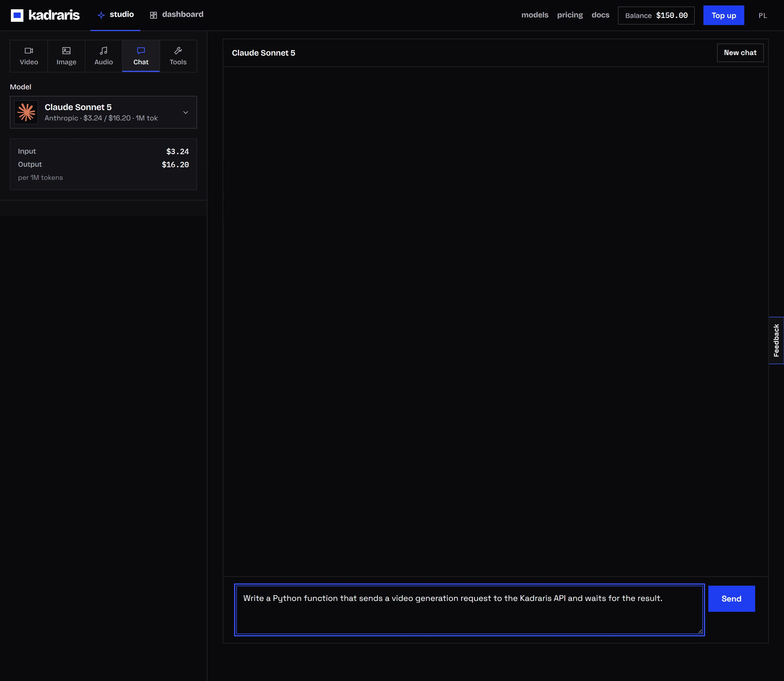Open the Claude Sonnet 5 model dropdown
This screenshot has height=681, width=784.
pos(103,112)
